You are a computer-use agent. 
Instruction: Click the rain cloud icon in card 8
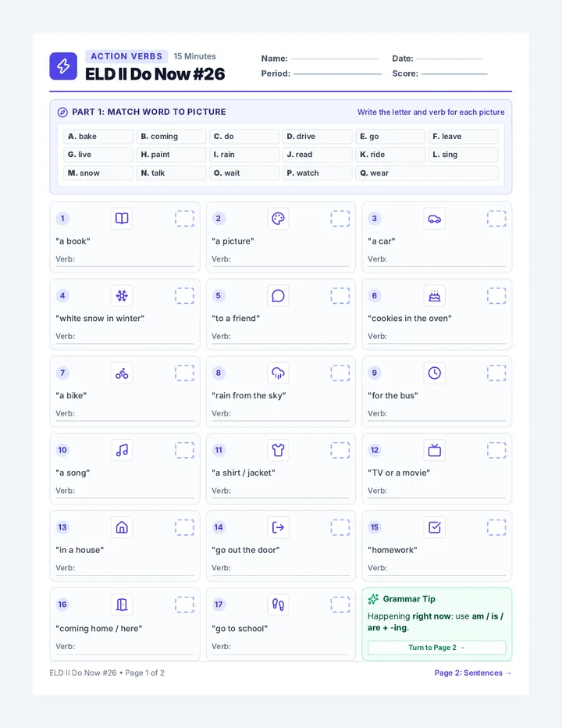(x=278, y=373)
